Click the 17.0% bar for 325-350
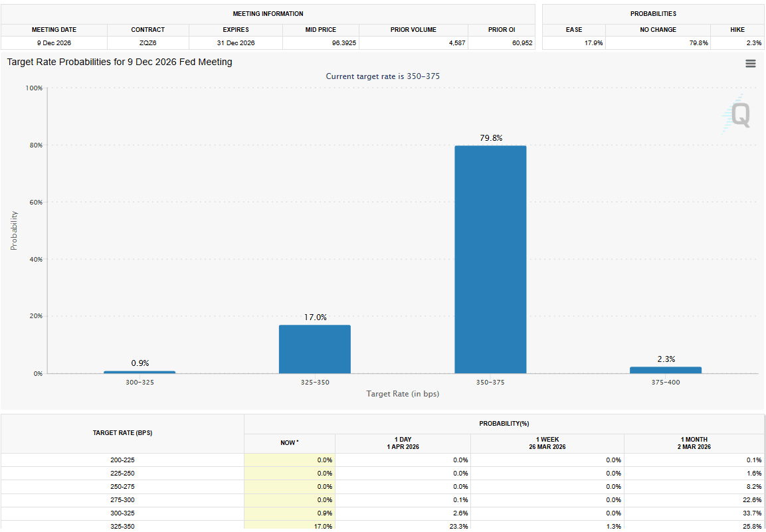766x532 pixels. tap(314, 349)
